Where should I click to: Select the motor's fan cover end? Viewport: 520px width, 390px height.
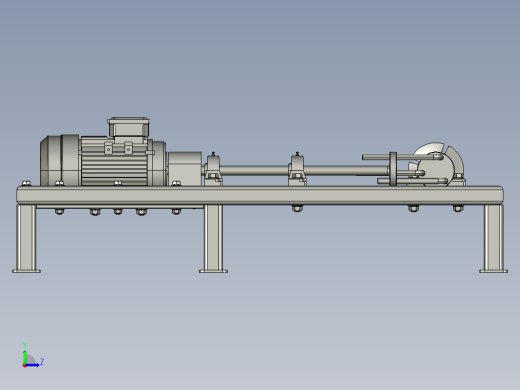point(60,160)
